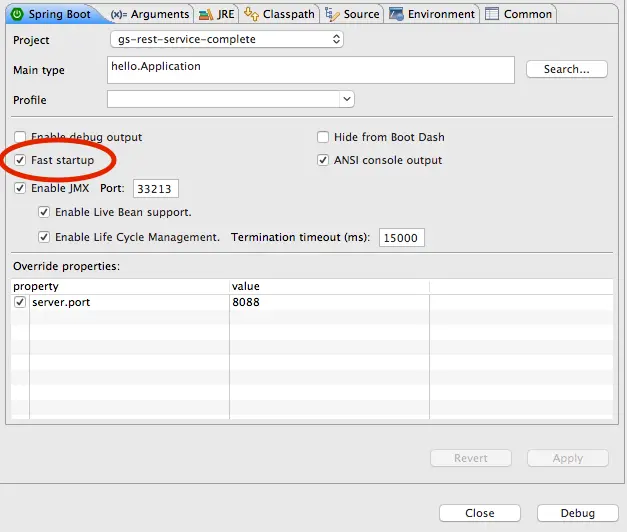Viewport: 627px width, 532px height.
Task: Select the server.port property cell
Action: point(129,302)
